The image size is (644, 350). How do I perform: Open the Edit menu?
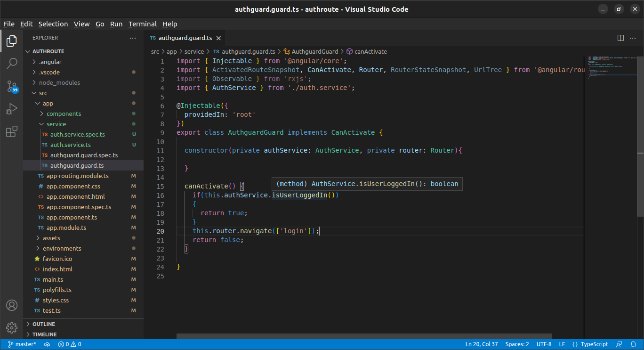point(26,24)
